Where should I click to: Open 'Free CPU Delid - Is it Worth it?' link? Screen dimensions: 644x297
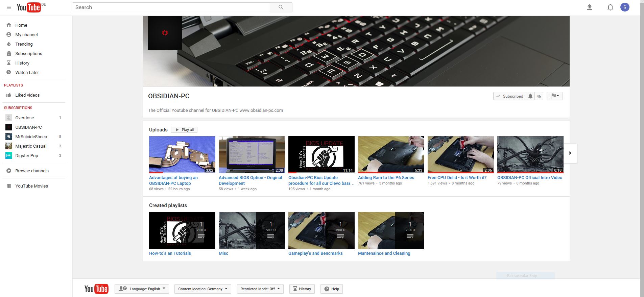(457, 177)
